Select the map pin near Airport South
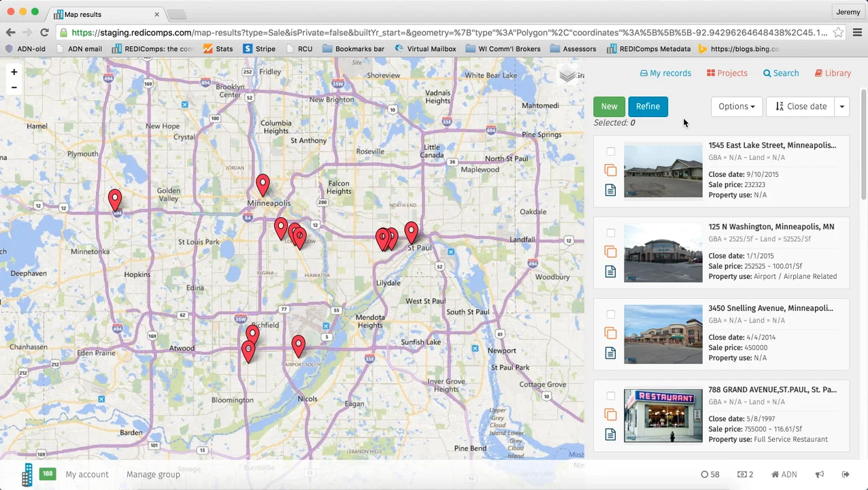Image resolution: width=868 pixels, height=490 pixels. pos(298,346)
